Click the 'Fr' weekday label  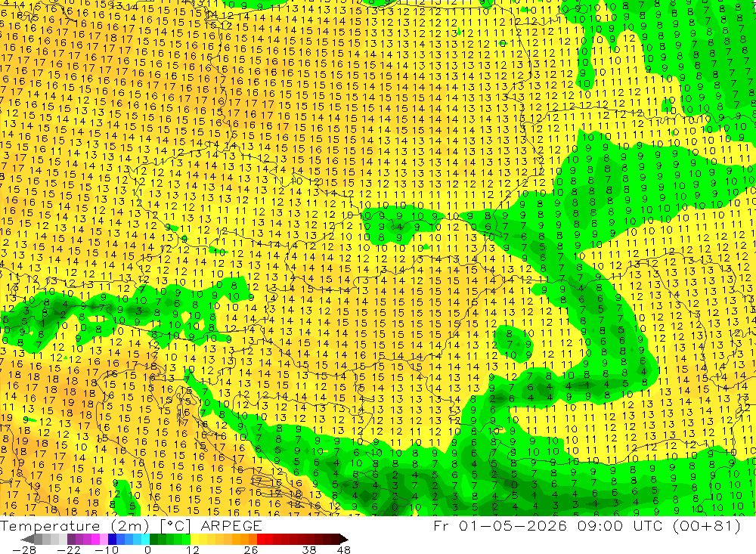tap(441, 525)
